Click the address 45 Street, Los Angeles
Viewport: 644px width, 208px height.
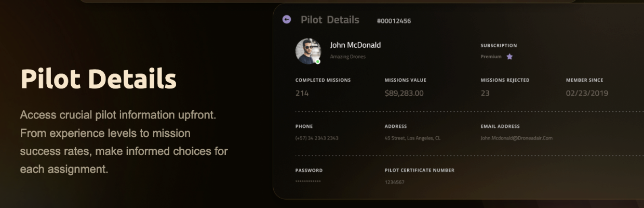click(412, 138)
